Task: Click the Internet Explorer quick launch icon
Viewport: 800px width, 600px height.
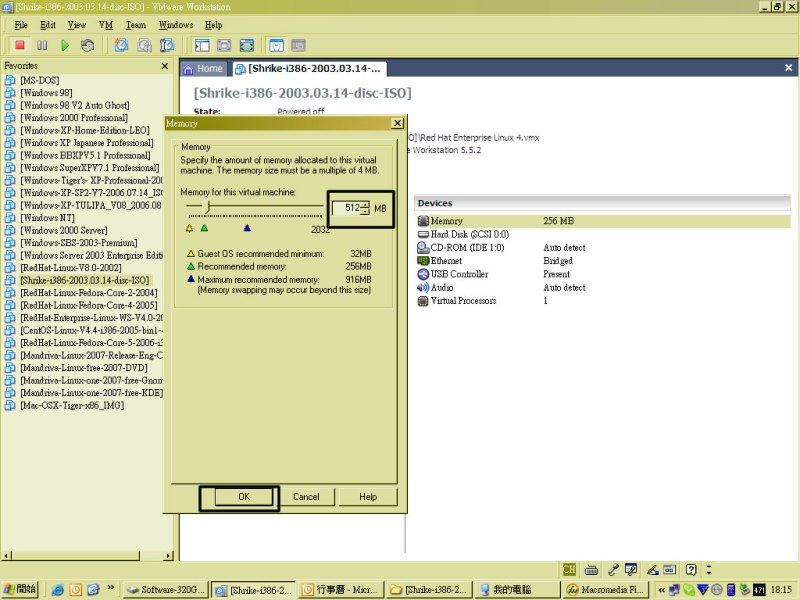Action: [58, 590]
